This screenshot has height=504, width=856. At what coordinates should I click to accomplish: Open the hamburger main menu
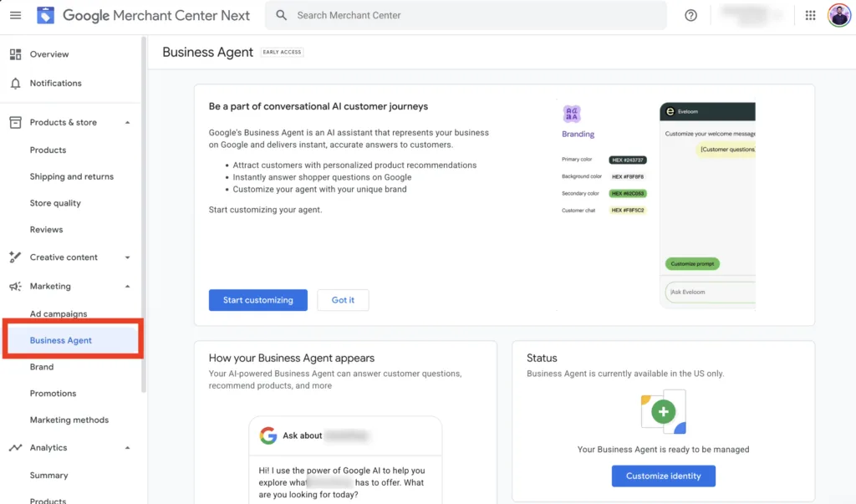15,15
